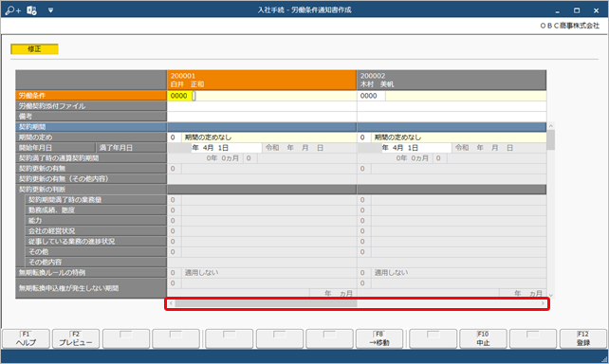Click the ＯＢＣ商事株式会社 company name

click(x=570, y=26)
